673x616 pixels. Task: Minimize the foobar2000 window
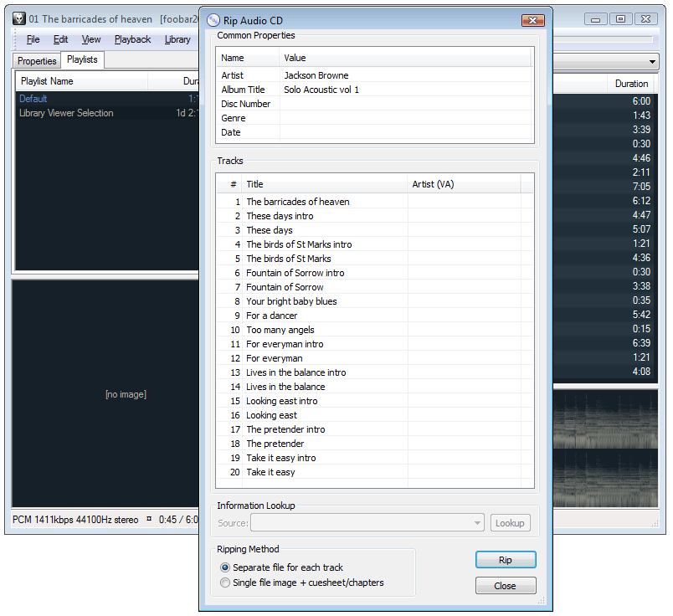tap(595, 19)
